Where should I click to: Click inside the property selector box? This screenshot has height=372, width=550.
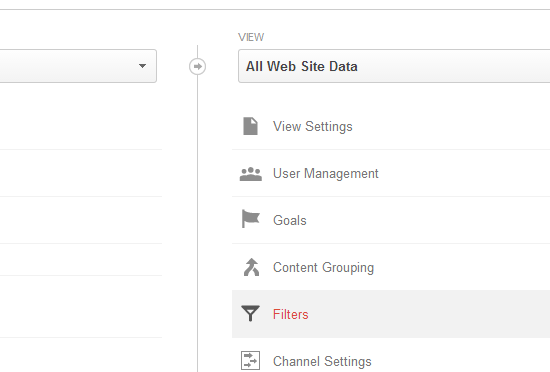[x=78, y=66]
